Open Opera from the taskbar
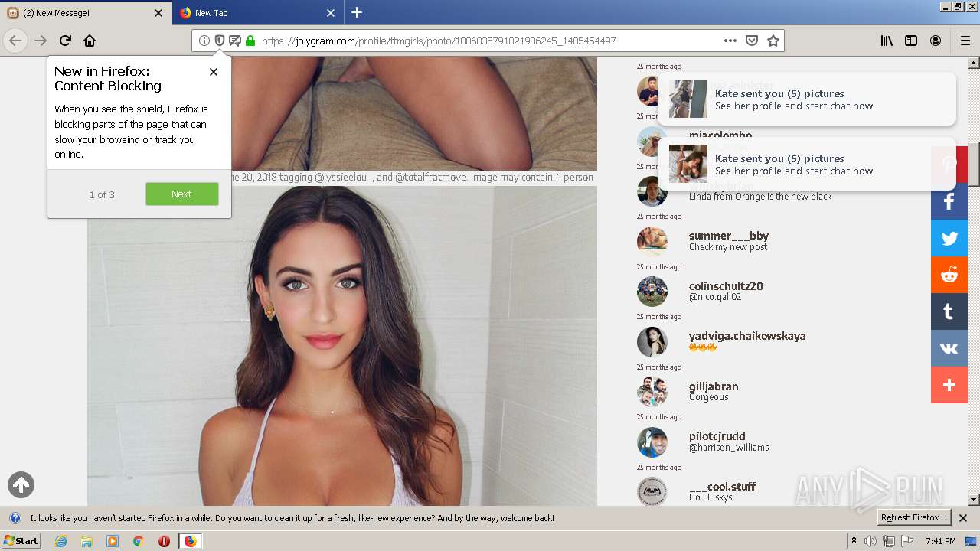Screen dimensions: 980x551 tap(164, 541)
